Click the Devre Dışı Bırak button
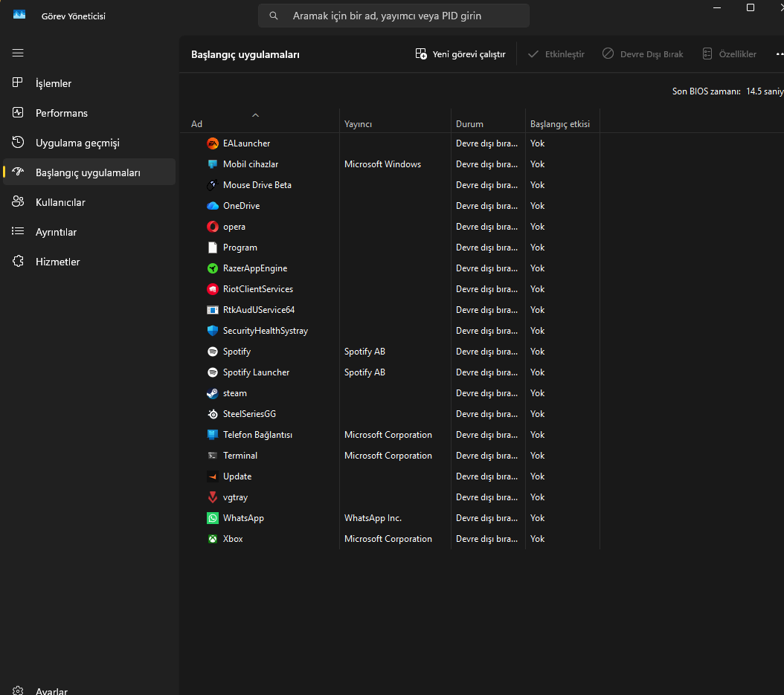The width and height of the screenshot is (784, 695). 643,54
